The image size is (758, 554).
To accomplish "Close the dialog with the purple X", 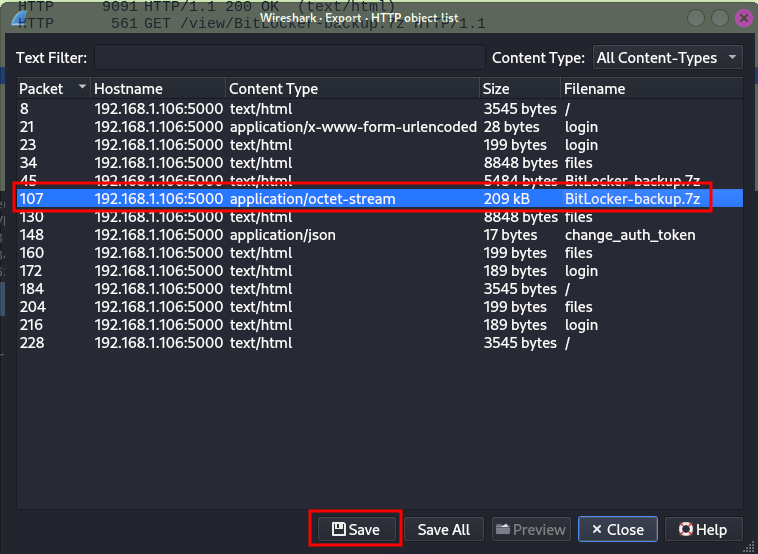I will pos(744,18).
